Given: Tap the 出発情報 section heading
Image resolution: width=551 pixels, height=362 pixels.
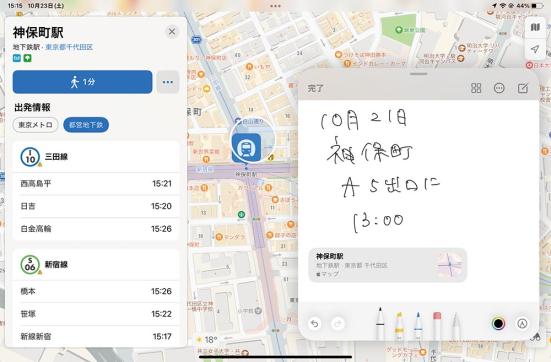Looking at the screenshot, I should coord(32,107).
